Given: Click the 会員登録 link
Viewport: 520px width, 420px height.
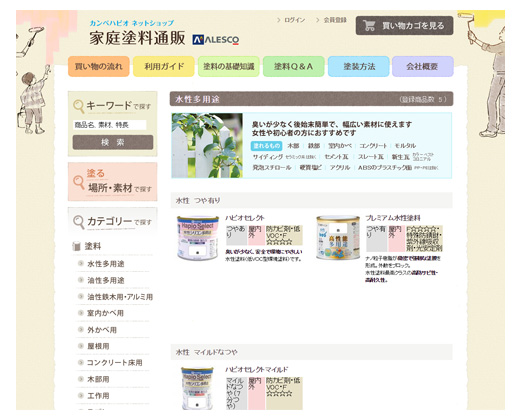Looking at the screenshot, I should click(335, 20).
